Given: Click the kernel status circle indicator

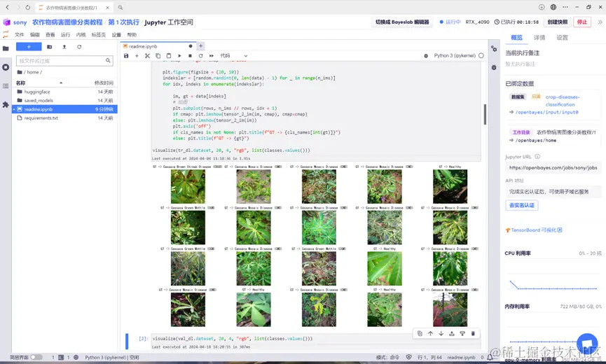Looking at the screenshot, I should 481,55.
